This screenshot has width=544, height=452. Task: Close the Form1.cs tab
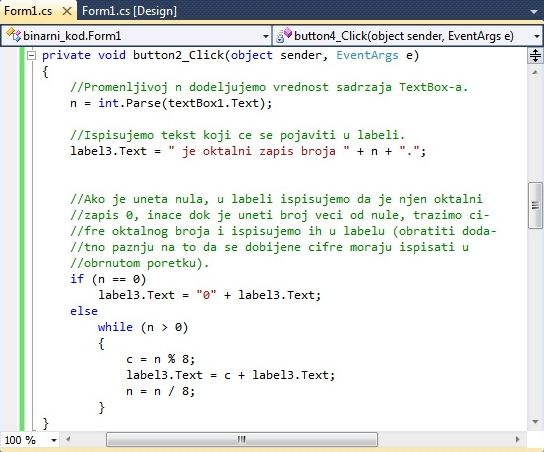(x=67, y=11)
